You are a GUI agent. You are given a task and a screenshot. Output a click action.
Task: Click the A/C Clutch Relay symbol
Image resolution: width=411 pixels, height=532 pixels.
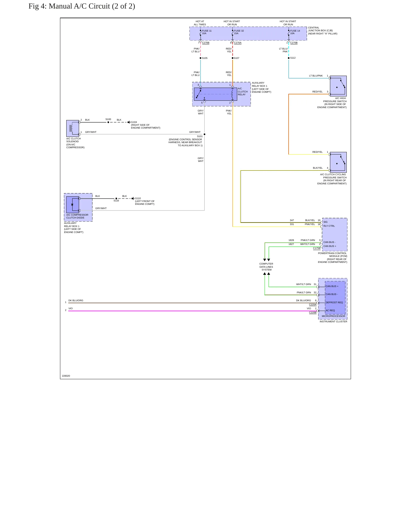click(x=215, y=94)
